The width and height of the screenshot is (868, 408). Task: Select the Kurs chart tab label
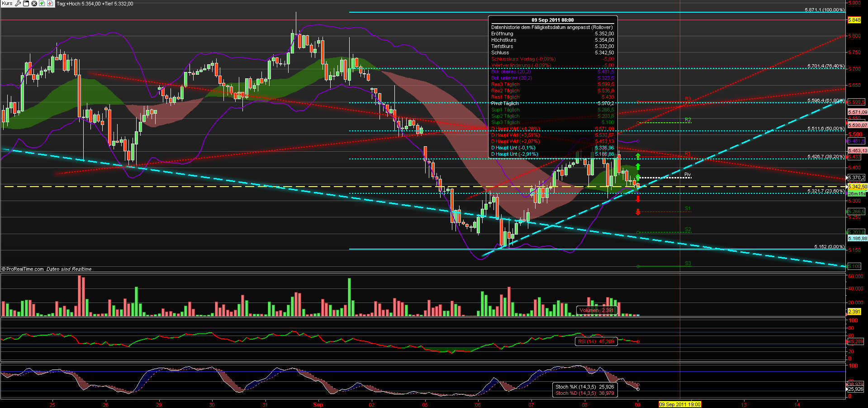(x=7, y=3)
